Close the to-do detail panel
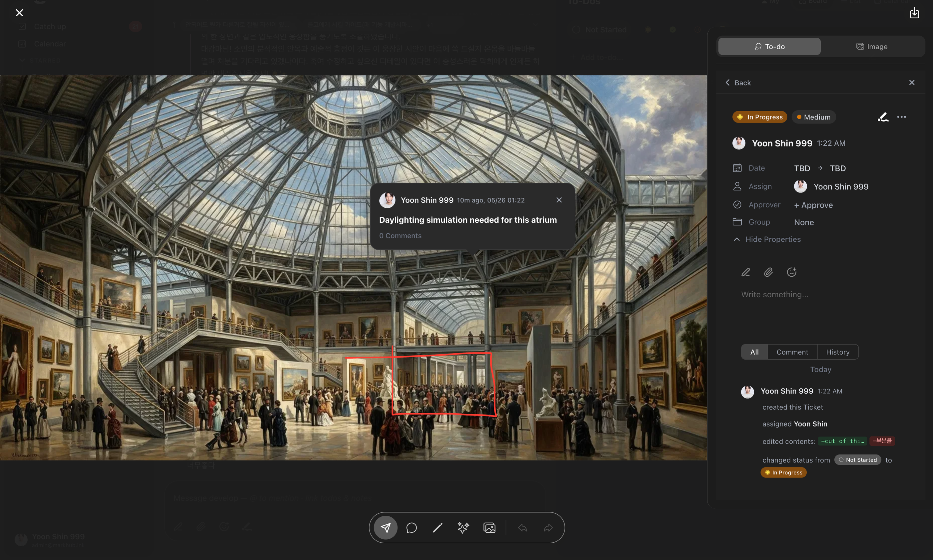The image size is (933, 560). click(x=911, y=83)
